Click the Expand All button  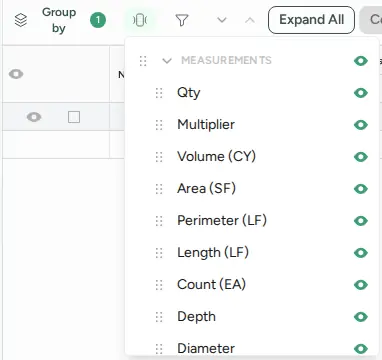pos(311,20)
